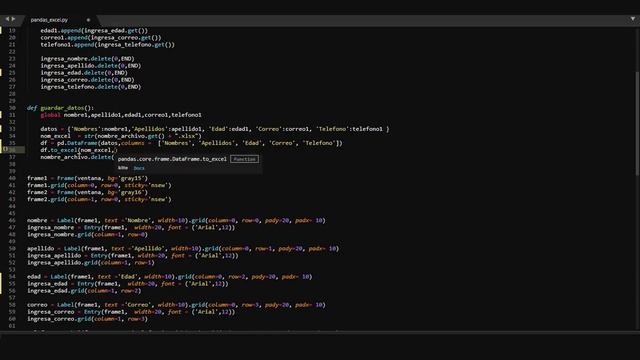
Task: Click the 'ingresa_telefono.delete(0,END)' line
Action: click(x=91, y=87)
